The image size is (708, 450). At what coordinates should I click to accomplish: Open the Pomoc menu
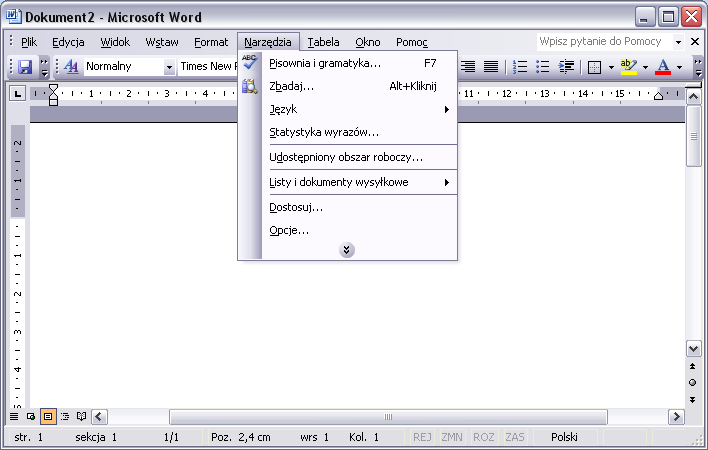click(x=412, y=42)
